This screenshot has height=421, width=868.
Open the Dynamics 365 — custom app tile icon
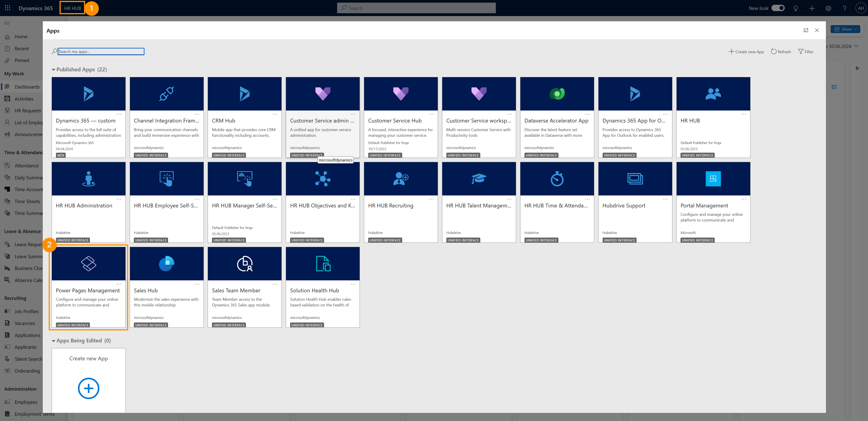pos(89,94)
